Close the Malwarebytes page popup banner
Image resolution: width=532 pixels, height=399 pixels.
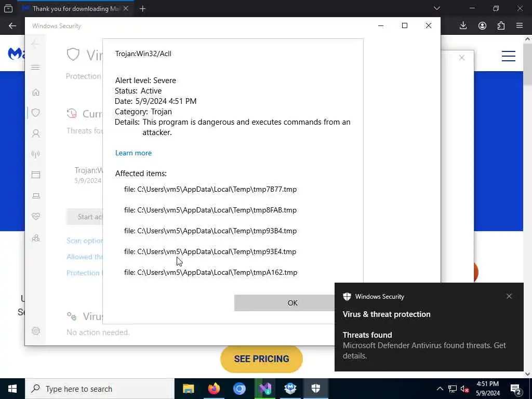click(462, 58)
